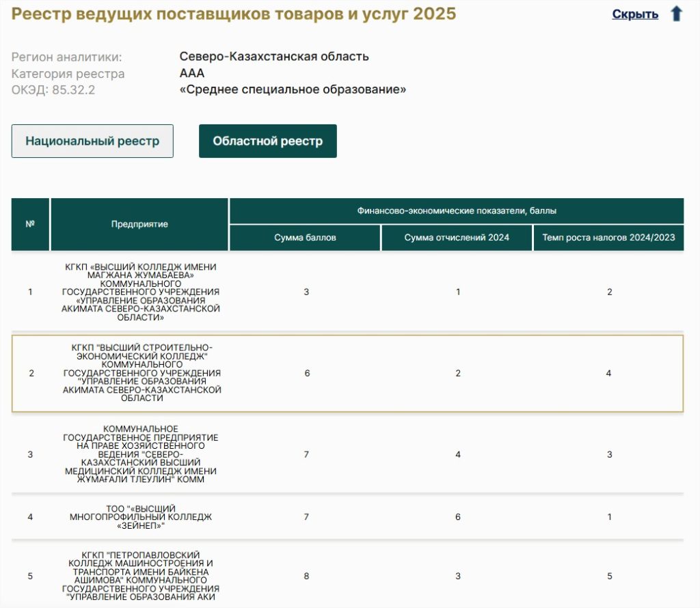Click region value Северо-Казахстанская область
Image resolution: width=700 pixels, height=608 pixels.
274,57
